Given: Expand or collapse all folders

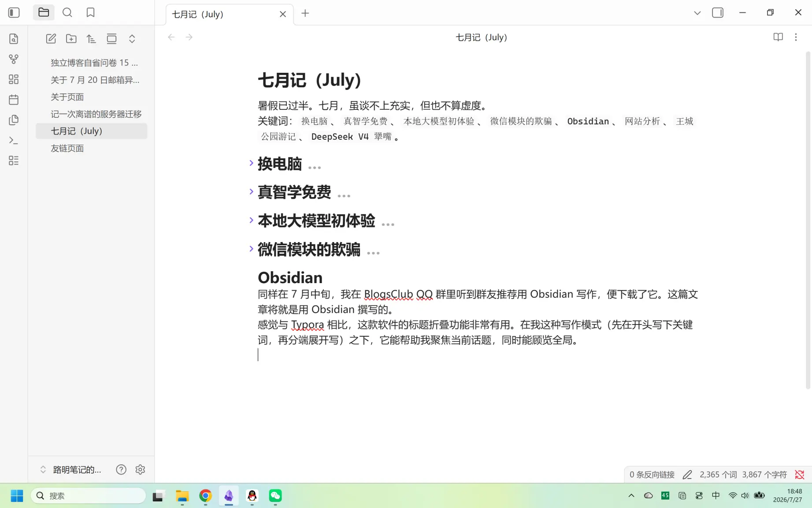Looking at the screenshot, I should (x=132, y=39).
